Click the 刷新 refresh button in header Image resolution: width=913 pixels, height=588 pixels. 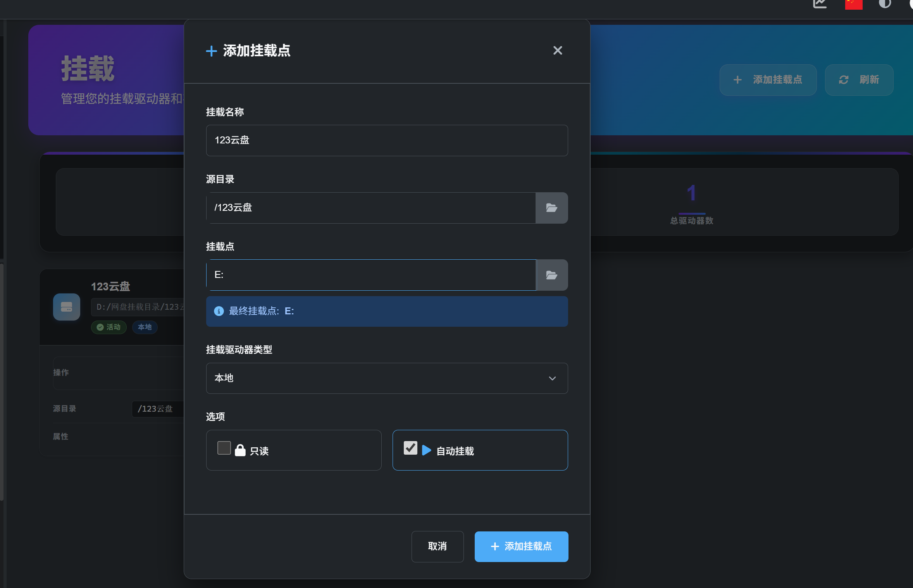pyautogui.click(x=859, y=80)
